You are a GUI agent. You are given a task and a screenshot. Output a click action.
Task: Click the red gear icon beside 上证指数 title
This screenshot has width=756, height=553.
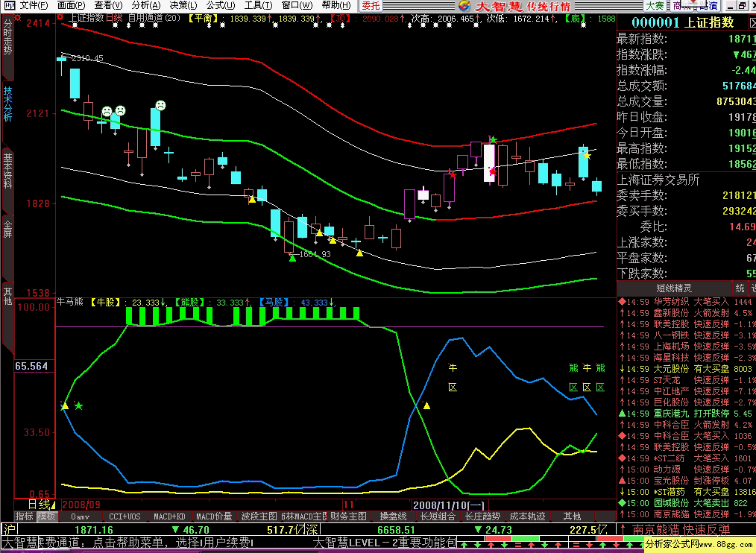tap(60, 17)
